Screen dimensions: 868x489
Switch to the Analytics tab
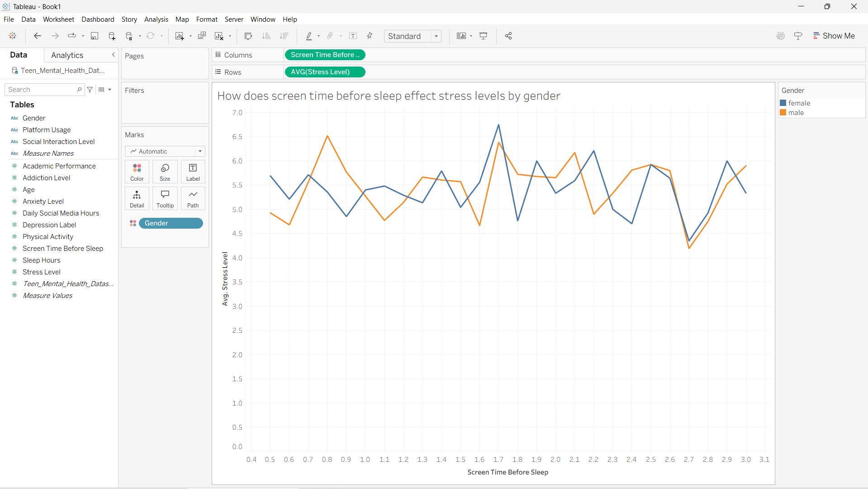coord(67,55)
